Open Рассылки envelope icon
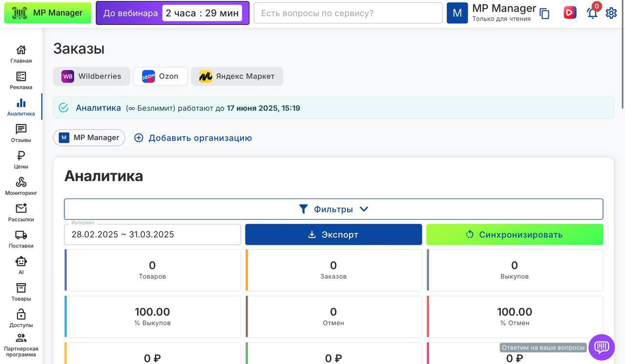Screen dimensions: 625x364 (x=21, y=212)
